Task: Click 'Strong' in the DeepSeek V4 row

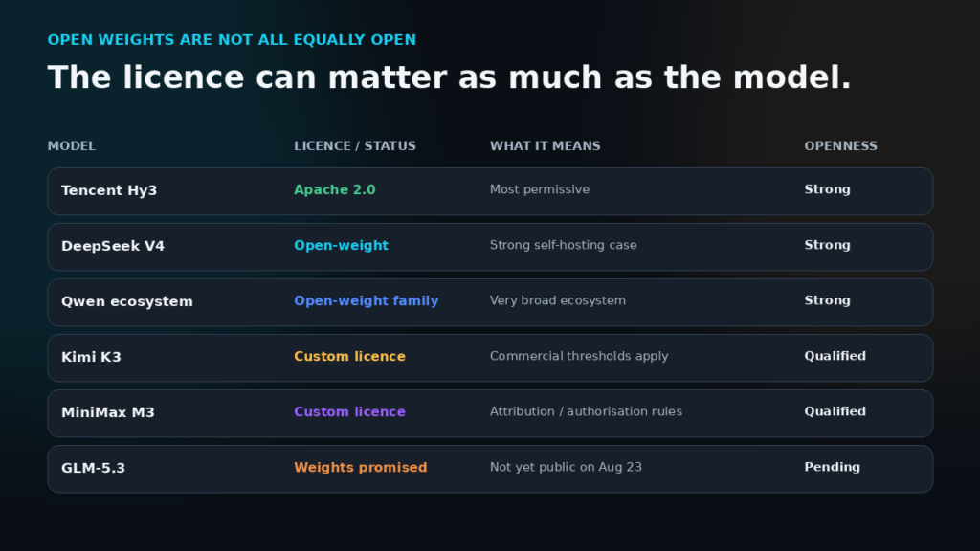Action: point(828,245)
